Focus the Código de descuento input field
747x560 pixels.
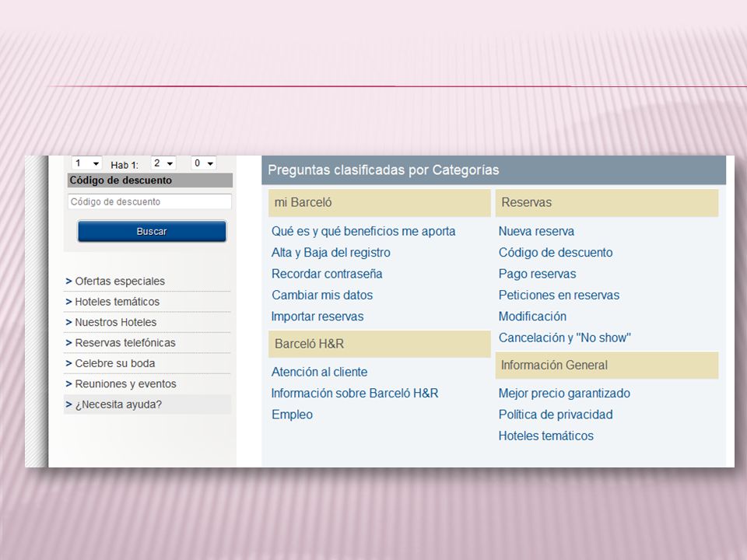click(x=149, y=201)
